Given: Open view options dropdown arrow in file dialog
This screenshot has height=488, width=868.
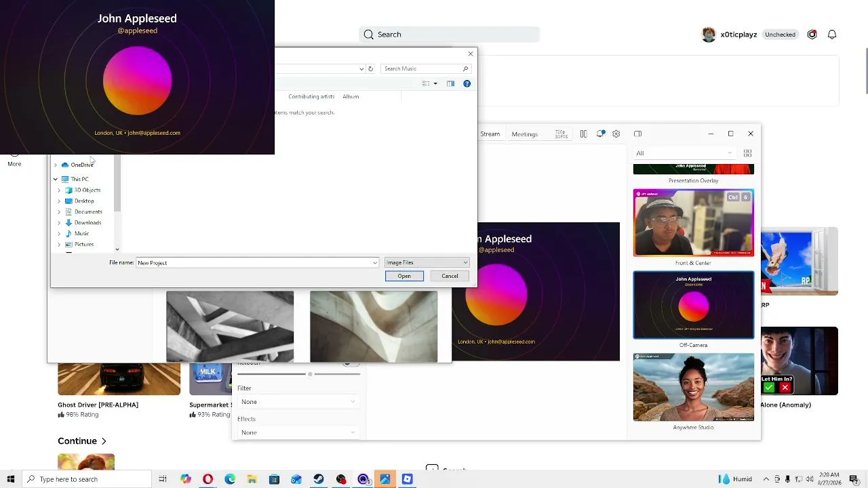Looking at the screenshot, I should click(x=435, y=83).
